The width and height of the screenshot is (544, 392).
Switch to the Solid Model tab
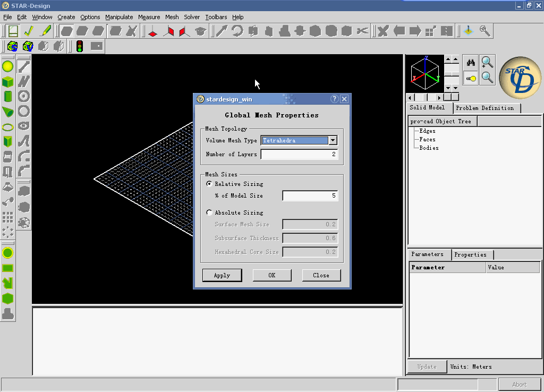point(429,108)
